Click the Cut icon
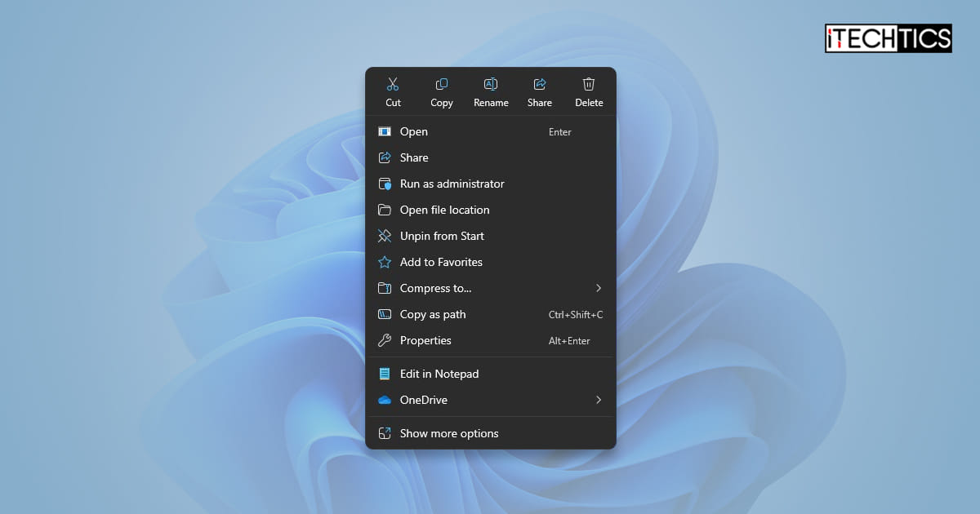 [393, 82]
